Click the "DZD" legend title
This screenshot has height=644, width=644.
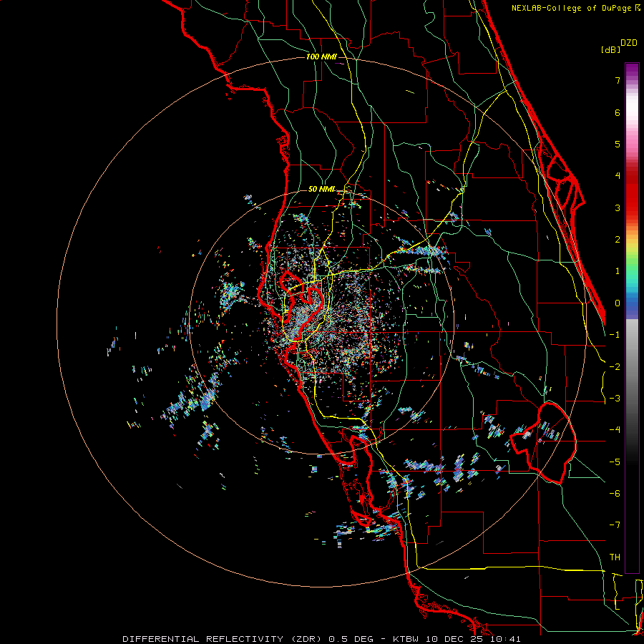point(629,43)
